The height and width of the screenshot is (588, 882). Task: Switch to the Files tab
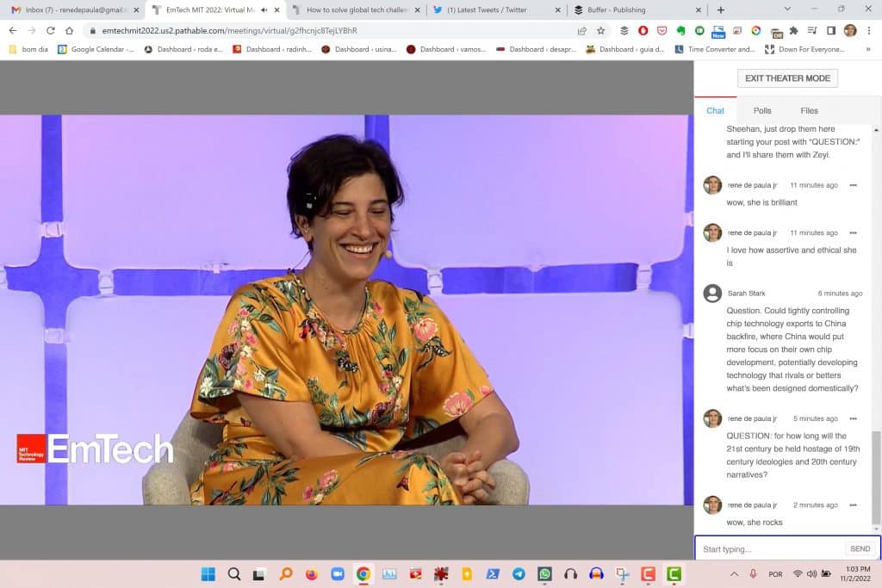click(809, 110)
